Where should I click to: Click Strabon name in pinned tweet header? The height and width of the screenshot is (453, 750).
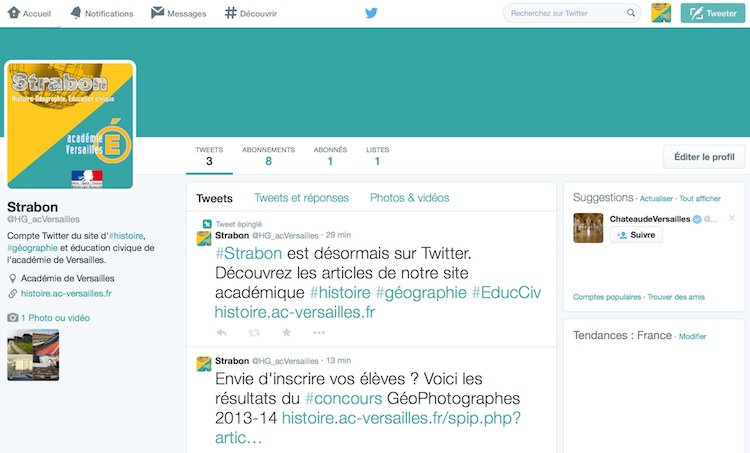[x=232, y=235]
